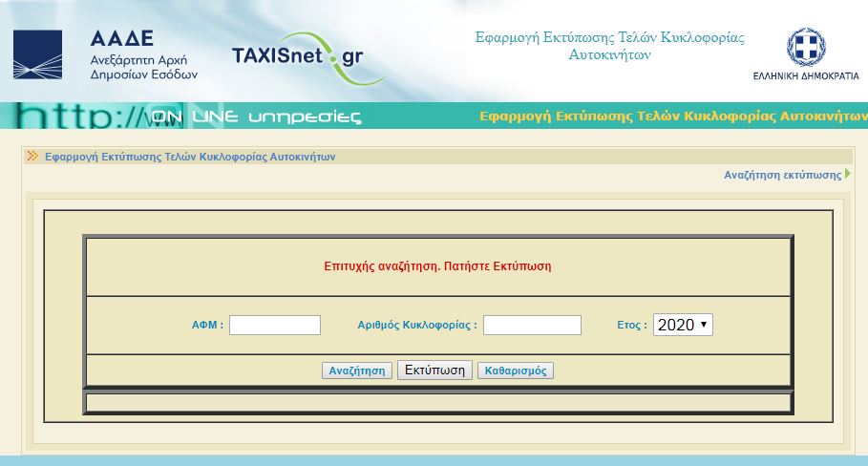Image resolution: width=868 pixels, height=466 pixels.
Task: Click the ΕΛΛΗΝΙΚΗ ΔΗΜΟΚΡΑΤΙΑ caption under the emblem
Action: pyautogui.click(x=805, y=75)
